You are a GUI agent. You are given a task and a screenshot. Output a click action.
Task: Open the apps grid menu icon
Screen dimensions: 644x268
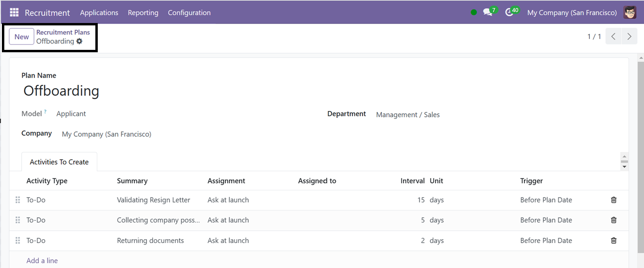tap(14, 12)
